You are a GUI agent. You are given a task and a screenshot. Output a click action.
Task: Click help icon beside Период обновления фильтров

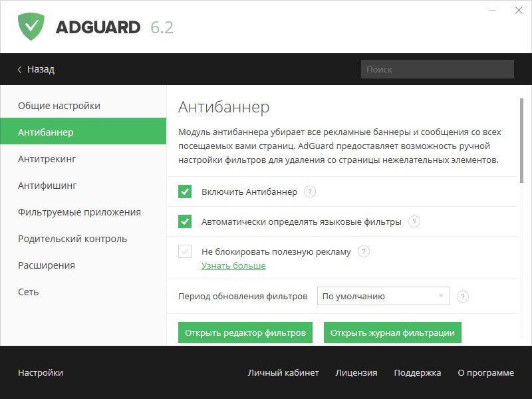(x=463, y=296)
